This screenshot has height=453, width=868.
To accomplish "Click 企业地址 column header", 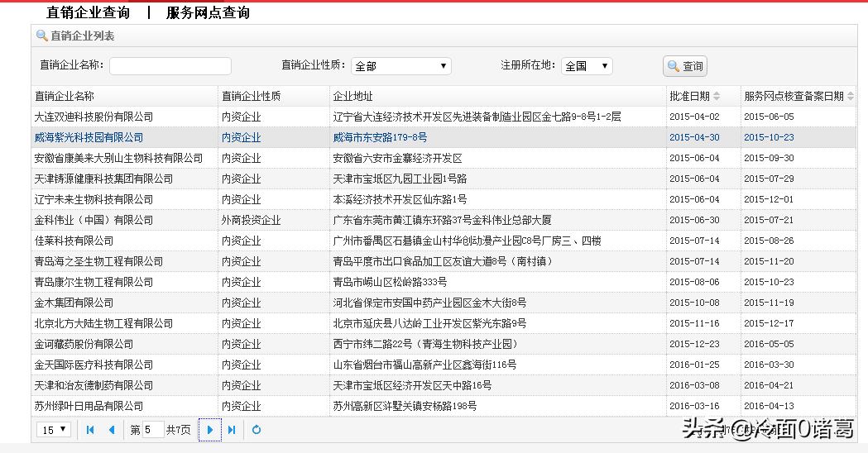I will point(353,96).
